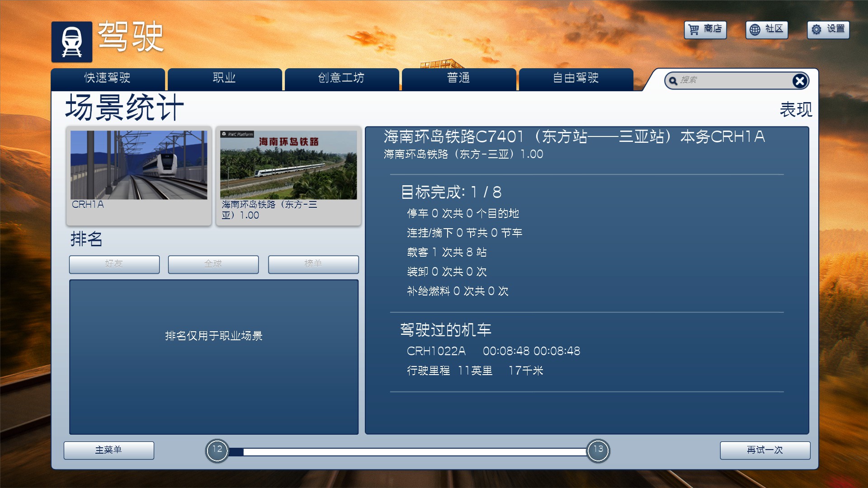Clear search with the X icon

[800, 81]
